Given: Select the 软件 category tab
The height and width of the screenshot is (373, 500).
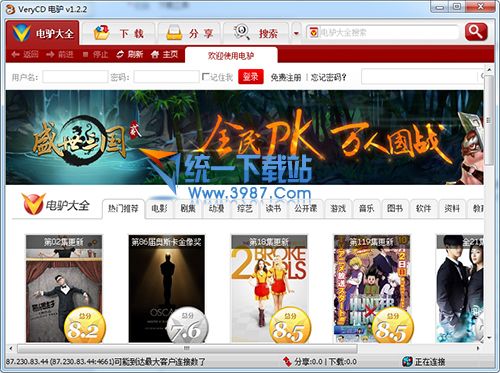Looking at the screenshot, I should pos(423,209).
